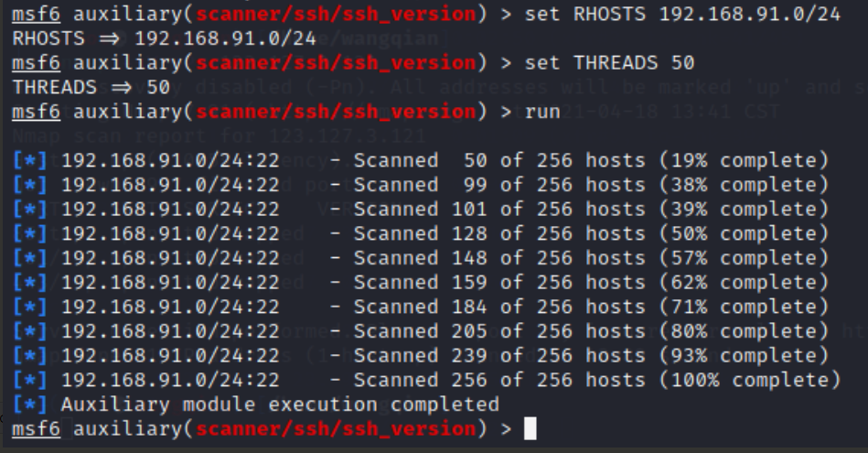
Task: Click 'Auxiliary module execution completed' message
Action: click(x=280, y=404)
